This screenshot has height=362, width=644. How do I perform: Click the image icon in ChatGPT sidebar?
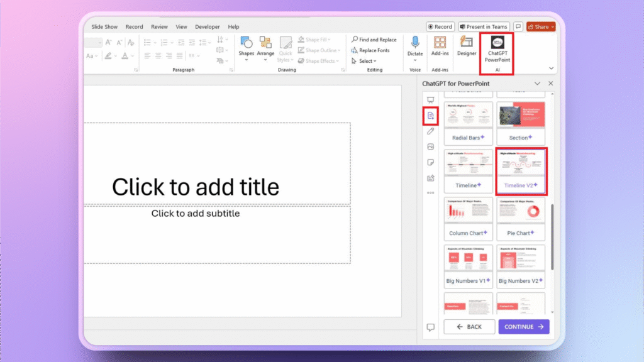tap(430, 147)
